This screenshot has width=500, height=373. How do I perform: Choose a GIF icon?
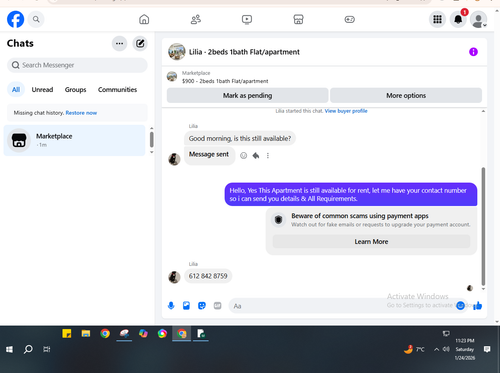tap(217, 305)
